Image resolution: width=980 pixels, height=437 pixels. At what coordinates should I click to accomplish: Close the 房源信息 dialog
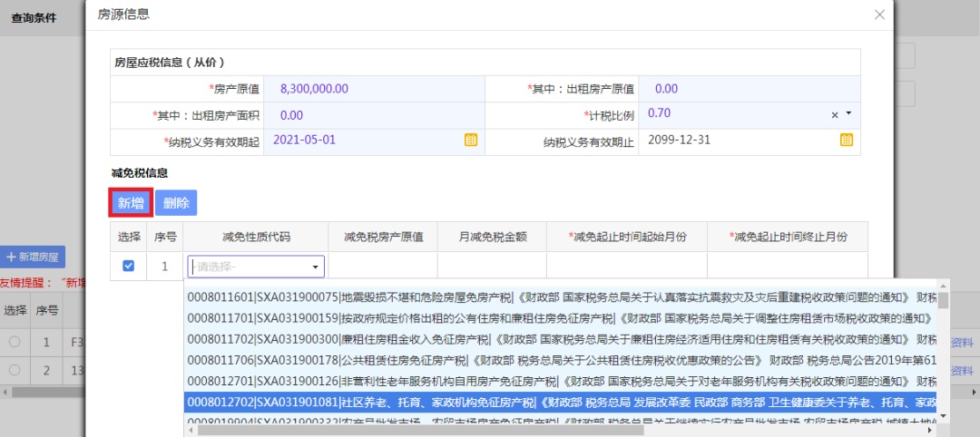pyautogui.click(x=879, y=15)
